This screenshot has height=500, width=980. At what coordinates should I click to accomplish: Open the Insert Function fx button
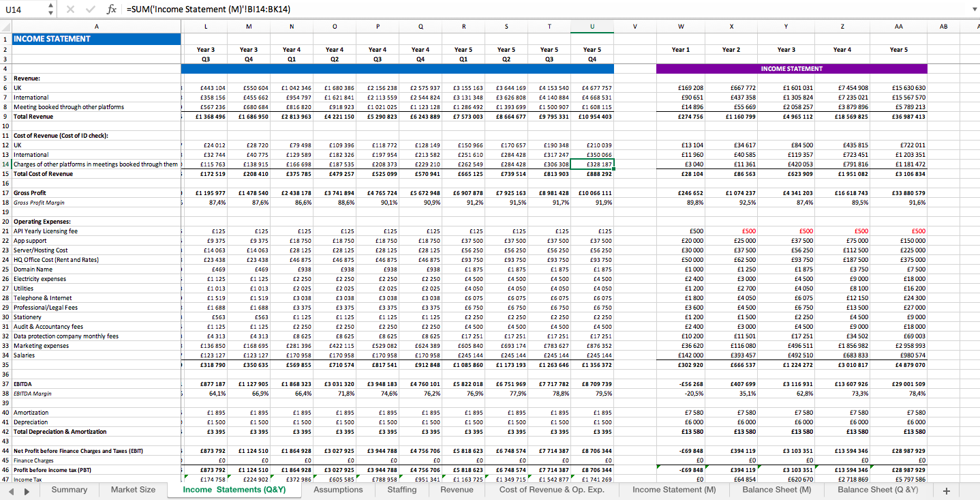click(112, 10)
